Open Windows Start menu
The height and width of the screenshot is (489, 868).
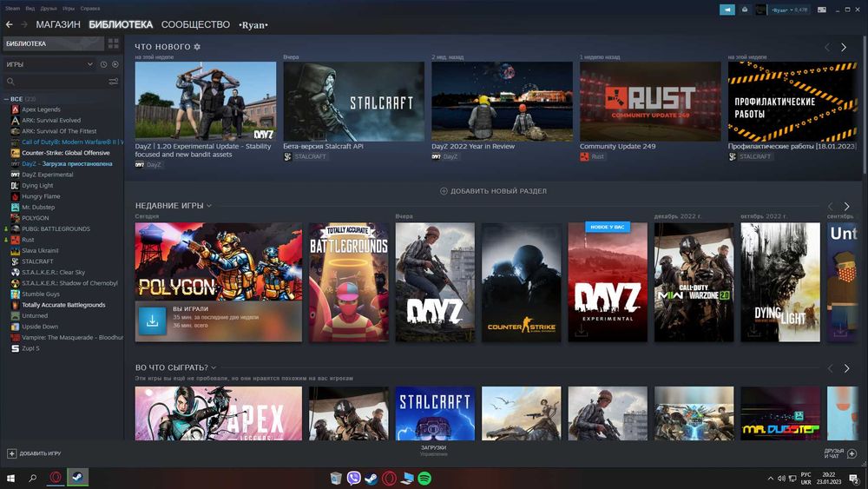point(10,478)
